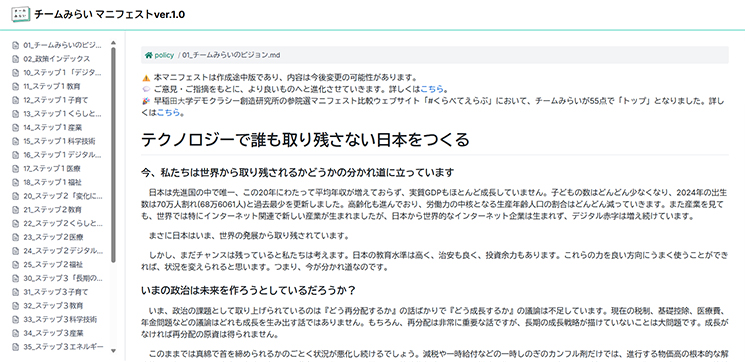Open 17_ステップ1医療 page
This screenshot has width=745, height=362.
[x=53, y=169]
